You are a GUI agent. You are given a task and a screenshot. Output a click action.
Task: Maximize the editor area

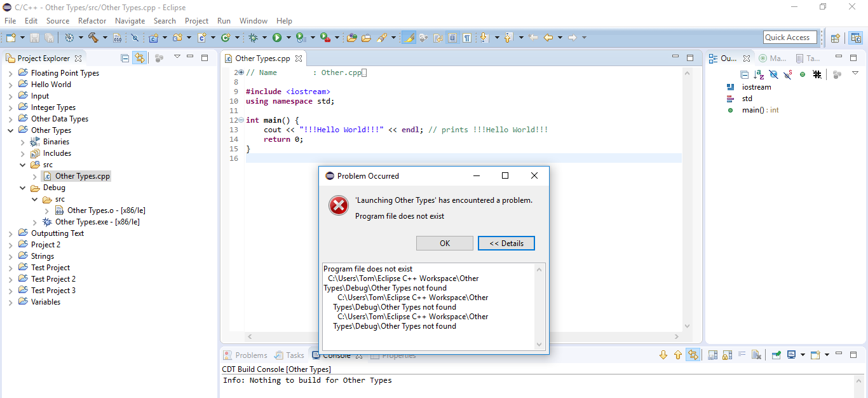click(x=690, y=57)
